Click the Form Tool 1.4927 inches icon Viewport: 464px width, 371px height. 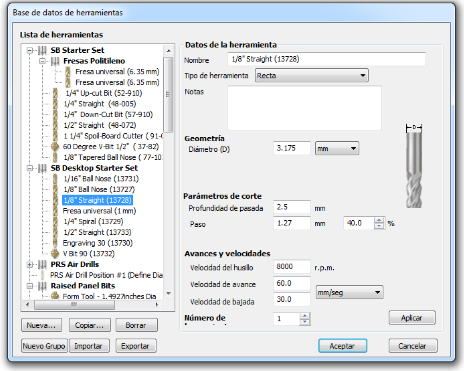pyautogui.click(x=55, y=296)
